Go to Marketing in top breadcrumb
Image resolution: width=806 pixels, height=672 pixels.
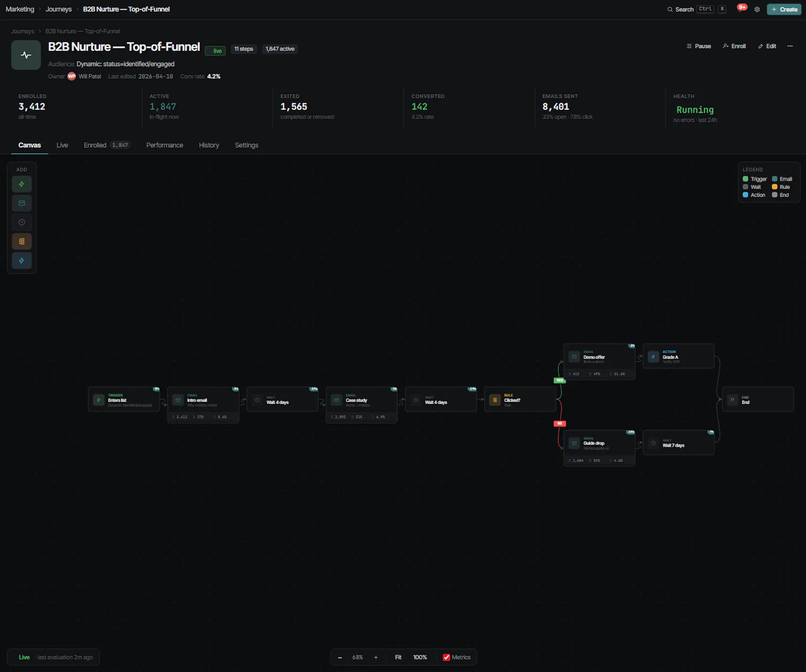(x=20, y=9)
